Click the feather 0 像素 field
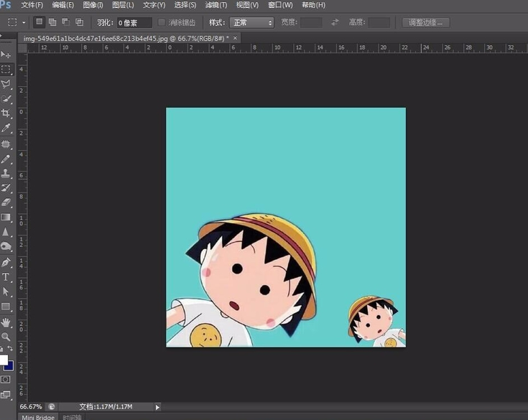 (x=134, y=22)
